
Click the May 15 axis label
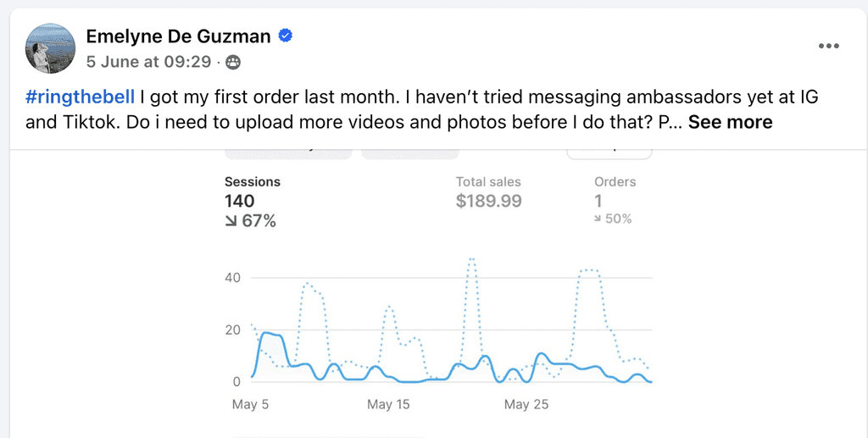tap(388, 404)
